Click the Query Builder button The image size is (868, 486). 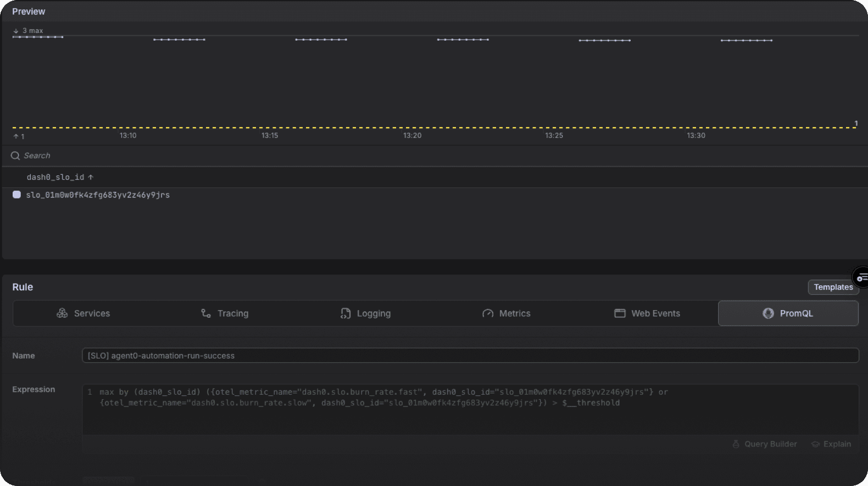click(765, 444)
